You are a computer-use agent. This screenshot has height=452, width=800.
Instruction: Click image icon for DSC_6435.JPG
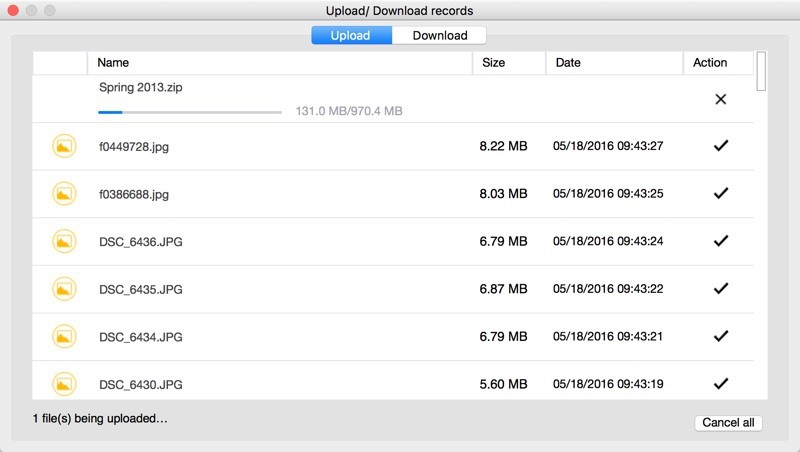[64, 289]
